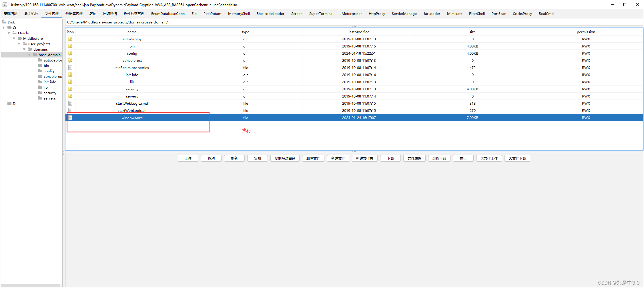Click the init-info folder icon in table
The image size is (644, 288).
tap(70, 75)
